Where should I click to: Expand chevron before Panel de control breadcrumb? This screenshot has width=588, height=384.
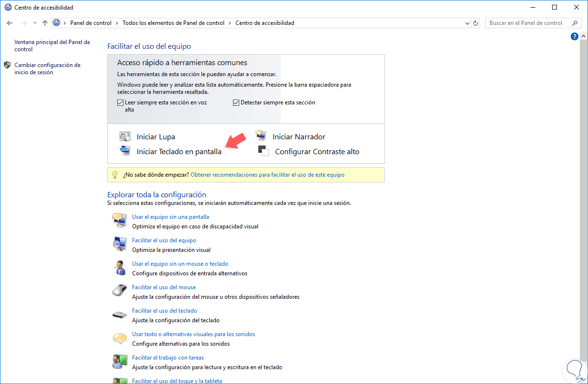[x=65, y=23]
